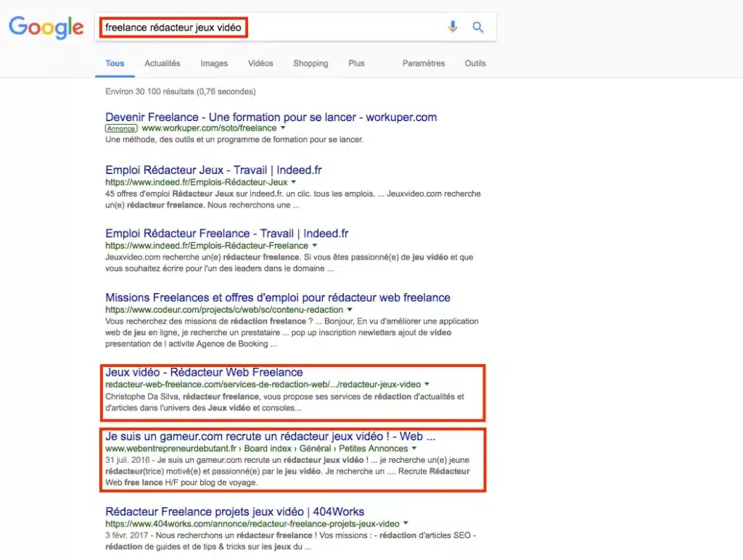Activate voice search with the microphone icon
This screenshot has height=560, width=743.
[x=452, y=26]
